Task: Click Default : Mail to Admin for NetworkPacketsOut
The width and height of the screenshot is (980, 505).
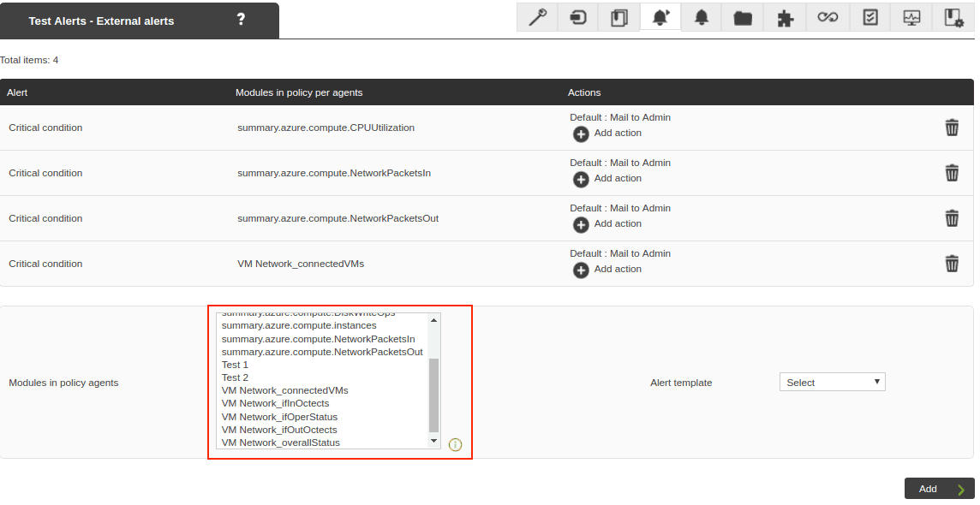Action: click(x=620, y=209)
